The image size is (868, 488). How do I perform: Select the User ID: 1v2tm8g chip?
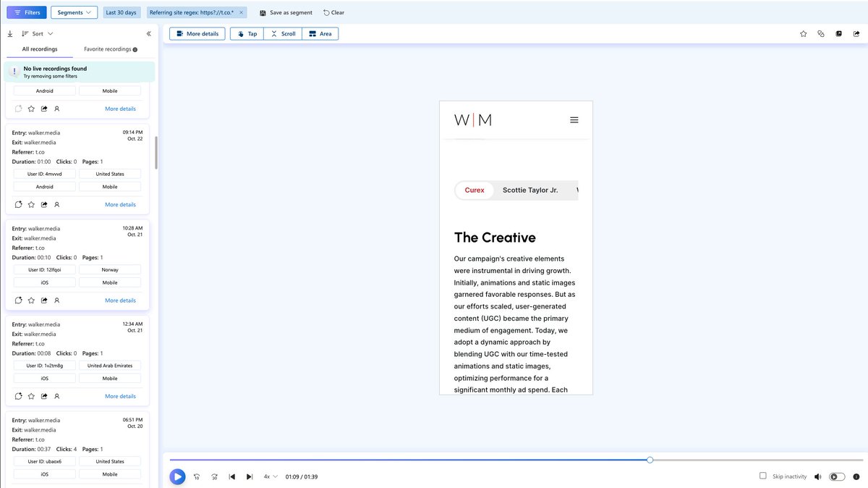44,366
